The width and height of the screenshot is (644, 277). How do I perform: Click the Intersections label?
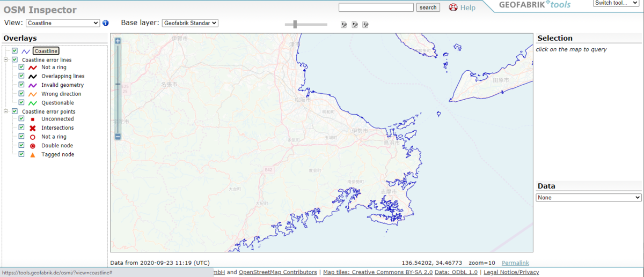pyautogui.click(x=57, y=128)
